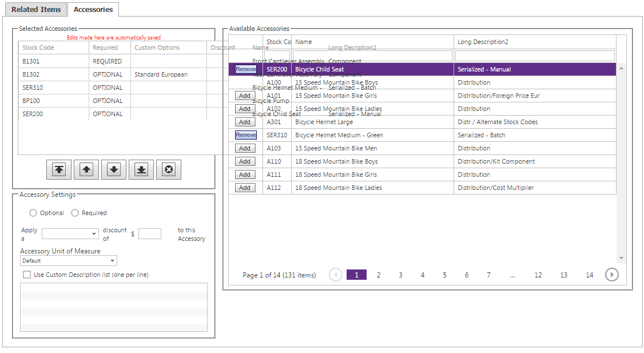Open the discount type dropdown
Viewport: 644px width, 353px height.
pyautogui.click(x=70, y=234)
